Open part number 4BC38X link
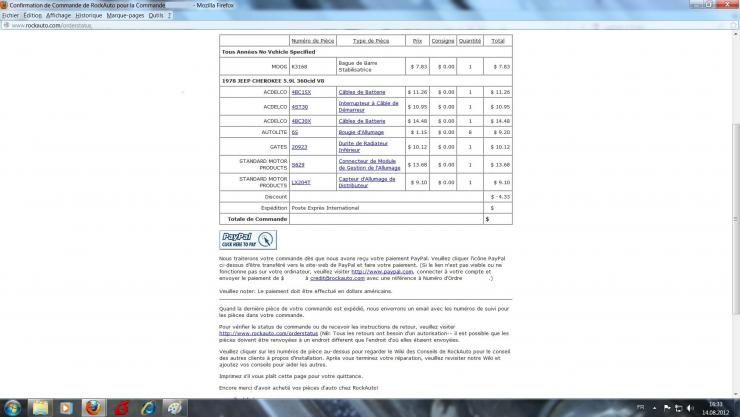 (301, 121)
